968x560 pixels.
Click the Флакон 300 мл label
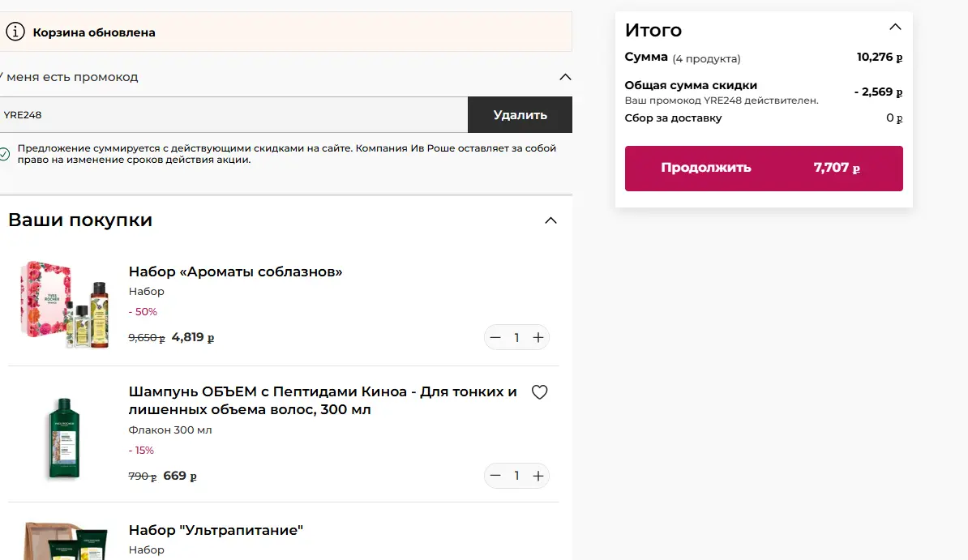169,430
